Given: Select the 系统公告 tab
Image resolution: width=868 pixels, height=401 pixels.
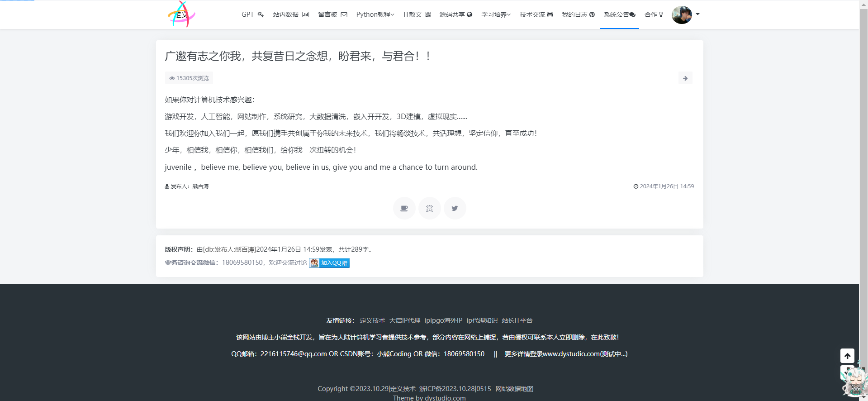Looking at the screenshot, I should [x=619, y=14].
